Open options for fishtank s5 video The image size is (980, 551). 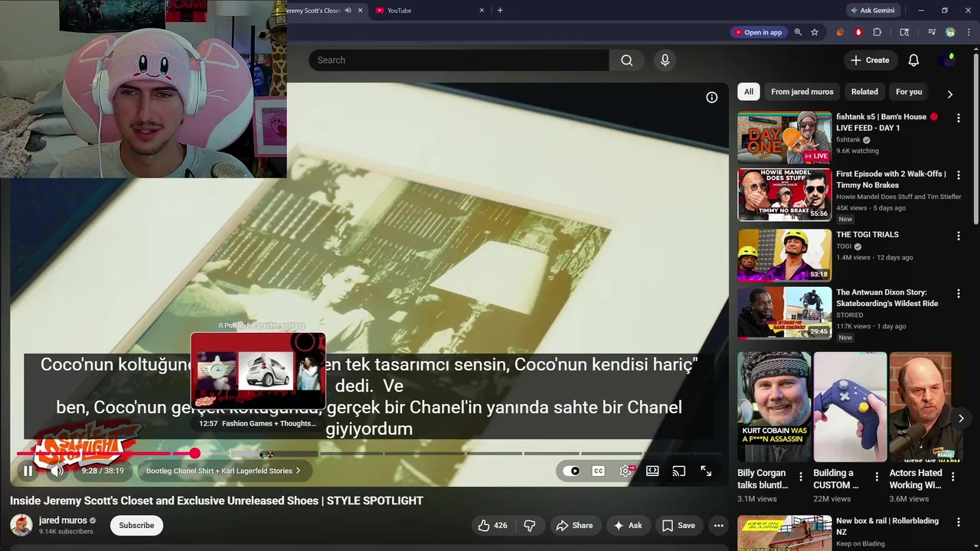[x=958, y=118]
